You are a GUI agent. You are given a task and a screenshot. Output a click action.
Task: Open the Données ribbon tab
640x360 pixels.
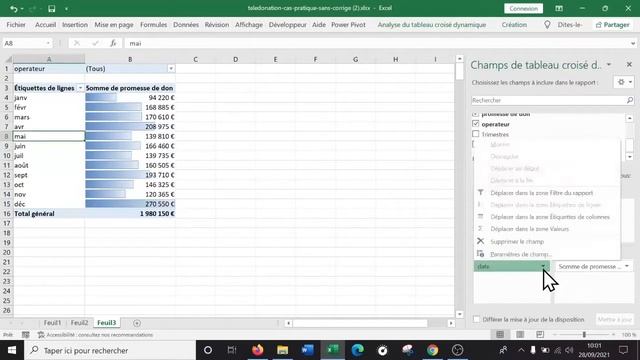pos(186,25)
